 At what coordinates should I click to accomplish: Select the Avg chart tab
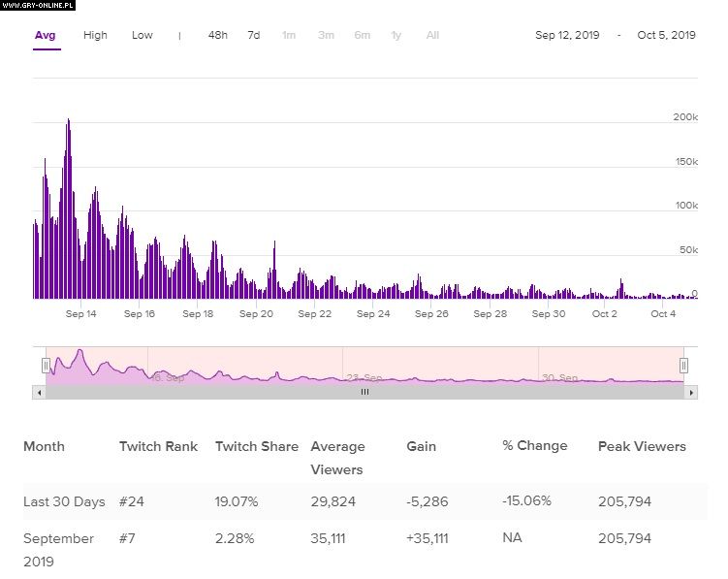pos(46,36)
